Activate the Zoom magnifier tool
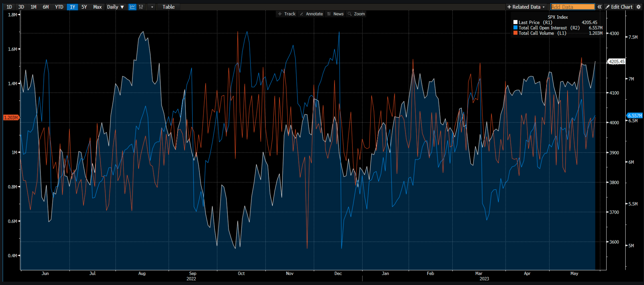 click(x=356, y=14)
